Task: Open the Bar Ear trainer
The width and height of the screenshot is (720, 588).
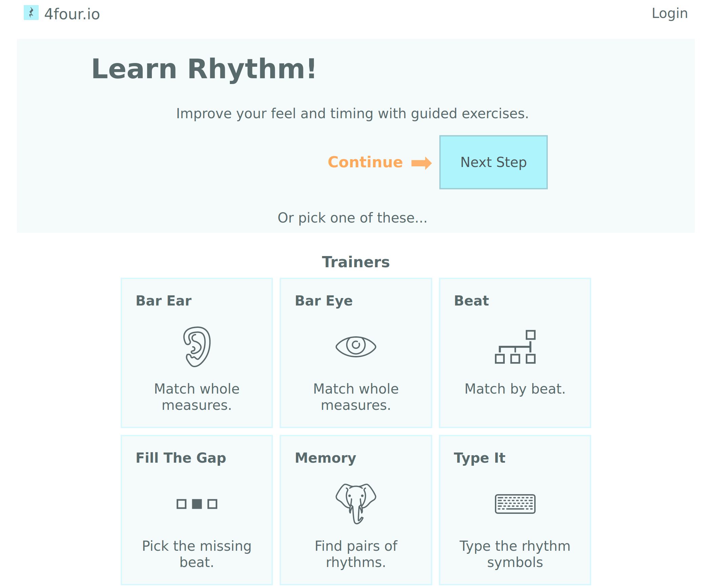Action: 197,352
